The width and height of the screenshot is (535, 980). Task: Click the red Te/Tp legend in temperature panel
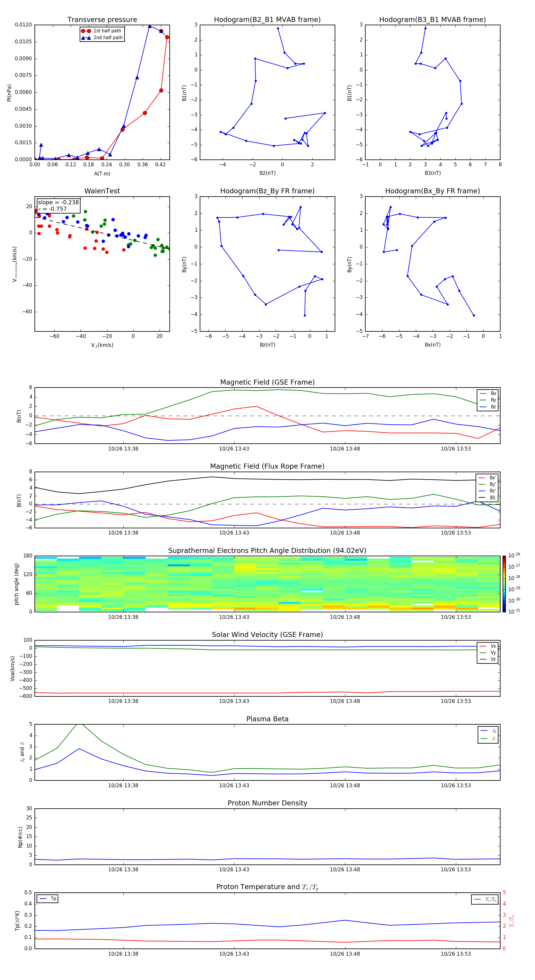[x=485, y=899]
